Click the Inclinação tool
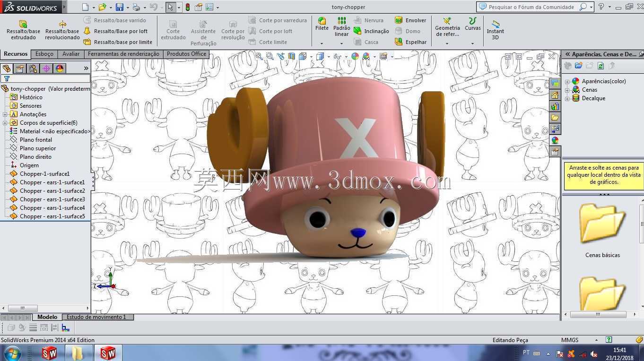The width and height of the screenshot is (644, 361). point(371,31)
